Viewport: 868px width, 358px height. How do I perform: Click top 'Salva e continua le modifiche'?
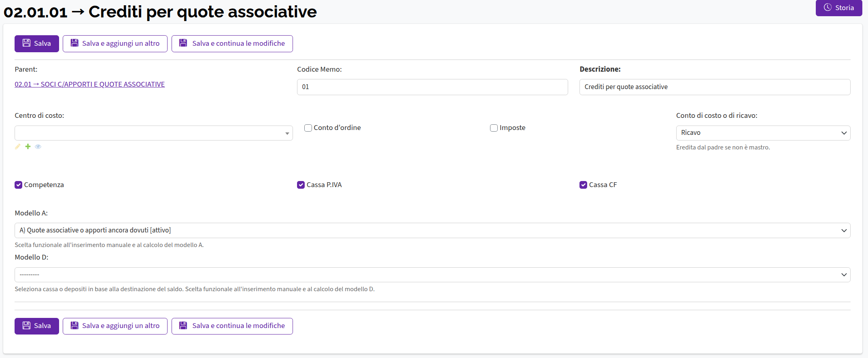click(232, 44)
